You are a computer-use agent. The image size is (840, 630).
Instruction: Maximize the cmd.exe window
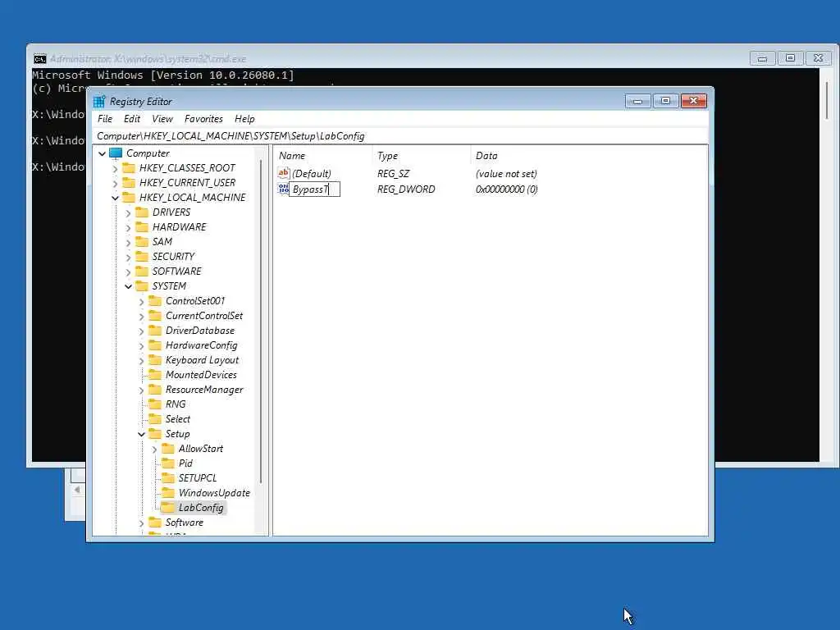click(790, 58)
